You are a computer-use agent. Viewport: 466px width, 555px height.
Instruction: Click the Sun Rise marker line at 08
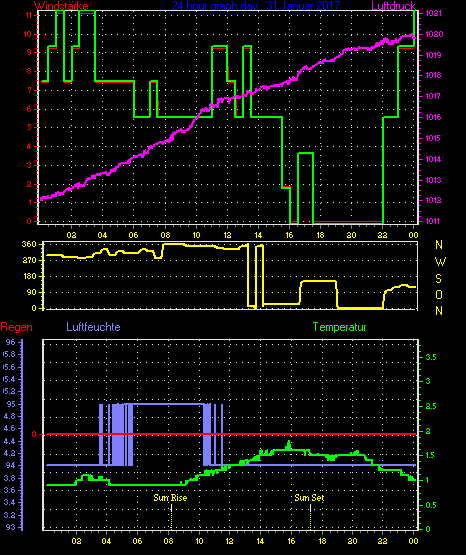pyautogui.click(x=171, y=517)
